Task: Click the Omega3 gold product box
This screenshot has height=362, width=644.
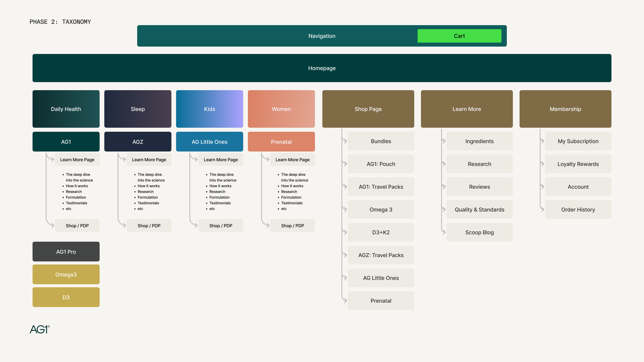Action: (66, 274)
